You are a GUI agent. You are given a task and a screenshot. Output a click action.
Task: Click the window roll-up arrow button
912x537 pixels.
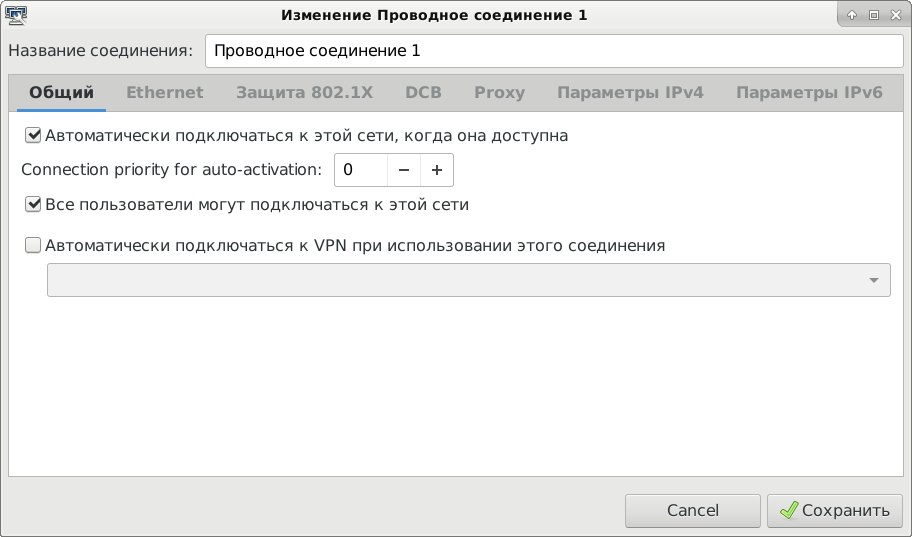click(852, 15)
